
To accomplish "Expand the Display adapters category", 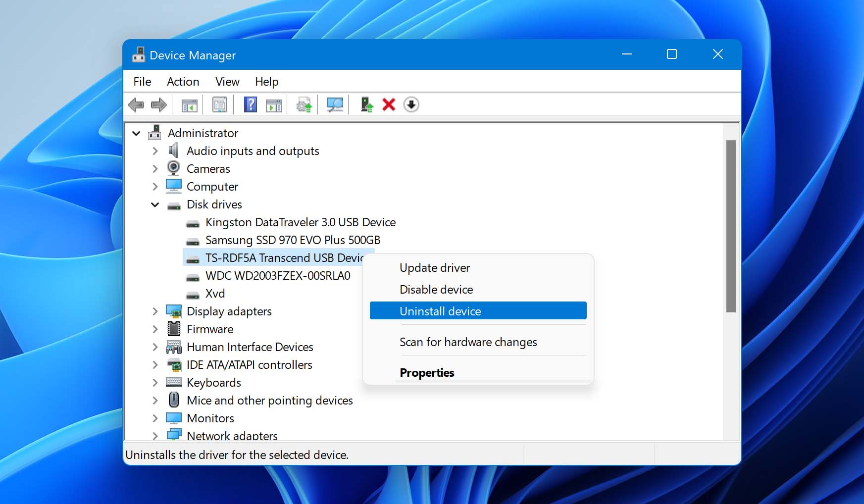I will tap(154, 311).
